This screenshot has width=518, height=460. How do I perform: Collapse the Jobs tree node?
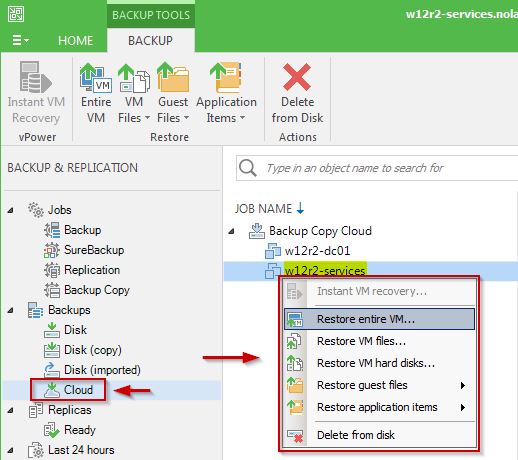click(x=11, y=210)
